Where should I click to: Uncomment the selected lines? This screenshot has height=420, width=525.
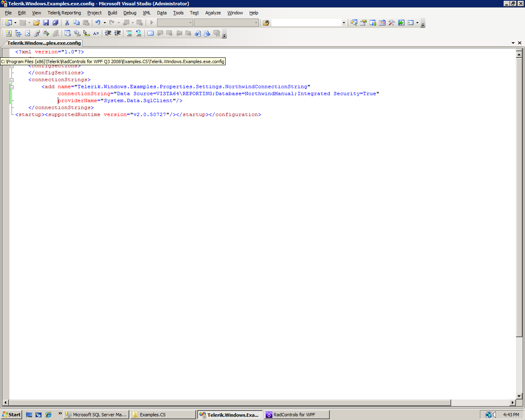[139, 33]
